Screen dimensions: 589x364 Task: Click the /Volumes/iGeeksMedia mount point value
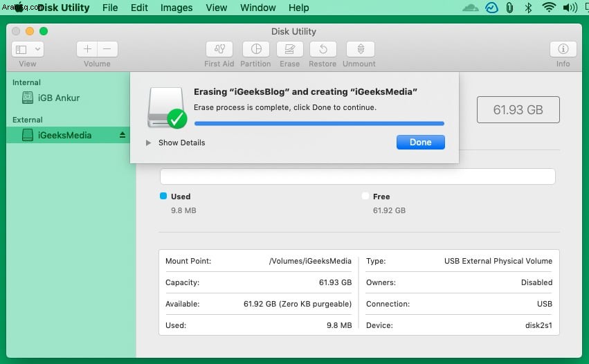click(x=310, y=261)
